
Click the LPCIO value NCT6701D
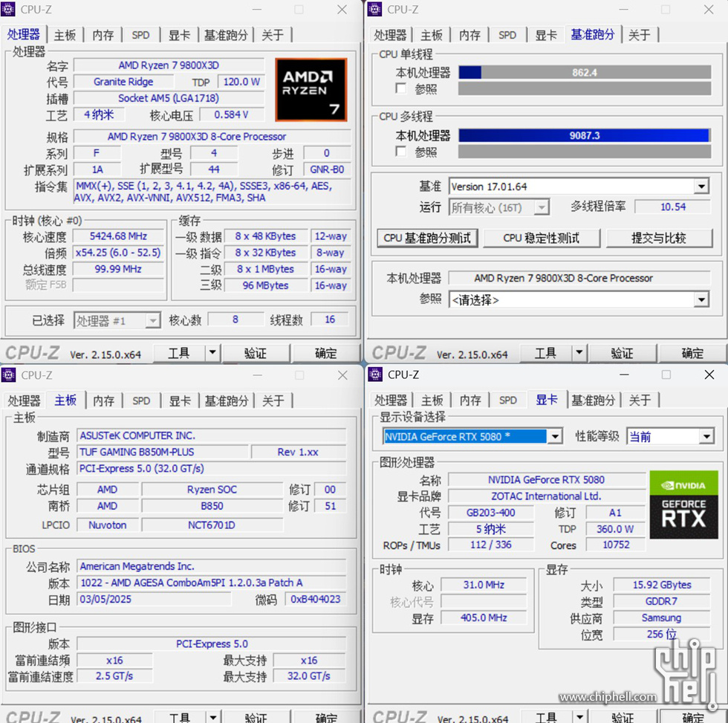tap(212, 525)
